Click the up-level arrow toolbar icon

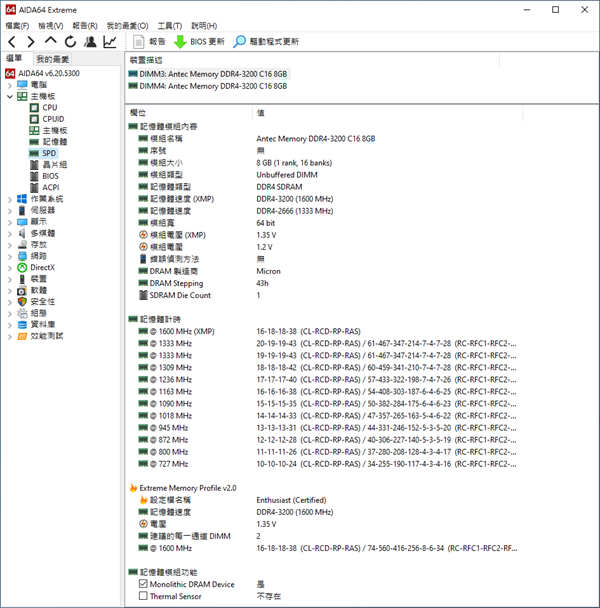coord(50,41)
